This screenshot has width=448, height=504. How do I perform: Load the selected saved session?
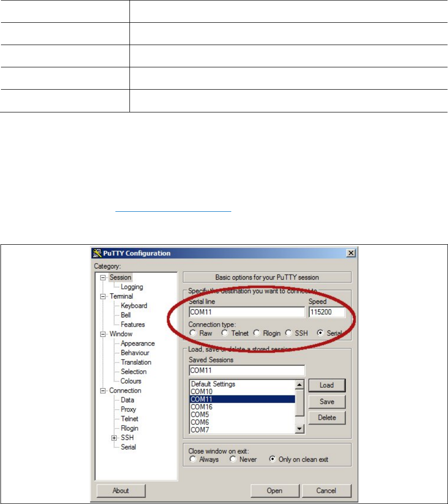327,385
